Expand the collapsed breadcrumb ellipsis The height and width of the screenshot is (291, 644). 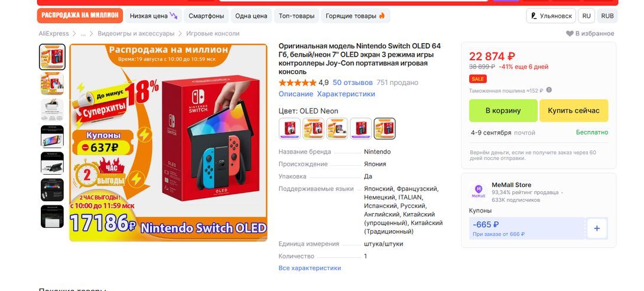83,34
